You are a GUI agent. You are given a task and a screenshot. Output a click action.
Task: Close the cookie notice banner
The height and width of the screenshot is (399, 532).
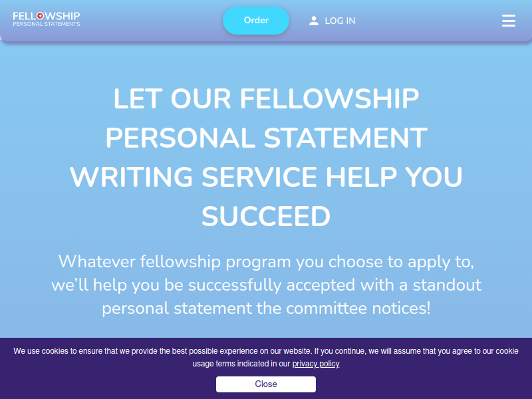point(265,384)
